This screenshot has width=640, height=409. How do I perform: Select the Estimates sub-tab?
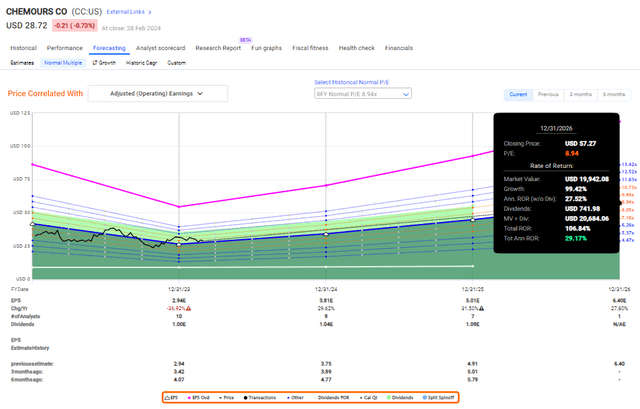click(x=22, y=63)
